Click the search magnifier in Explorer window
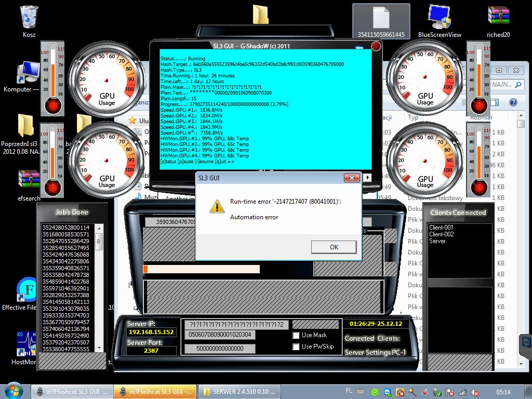The height and width of the screenshot is (399, 532). (518, 85)
